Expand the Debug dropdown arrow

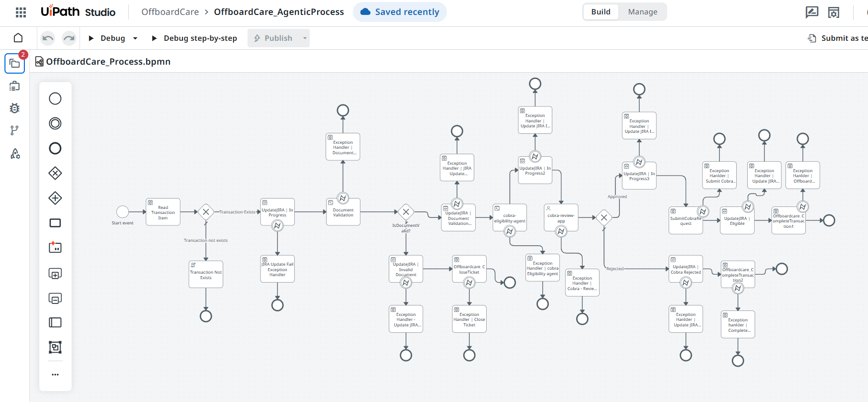coord(135,38)
